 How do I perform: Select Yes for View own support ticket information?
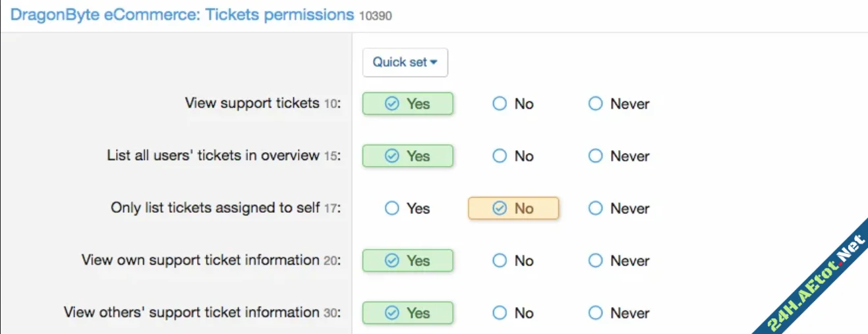pyautogui.click(x=407, y=261)
